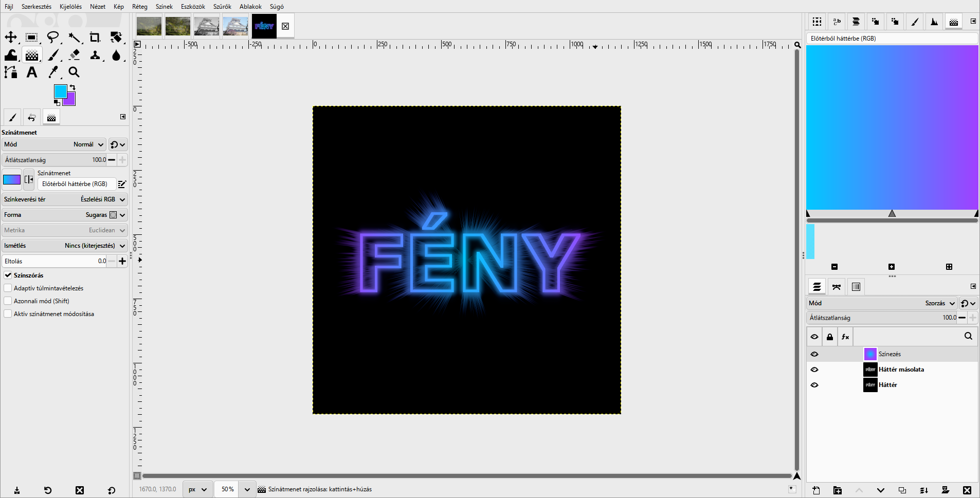Activate the Crop tool

click(x=95, y=37)
